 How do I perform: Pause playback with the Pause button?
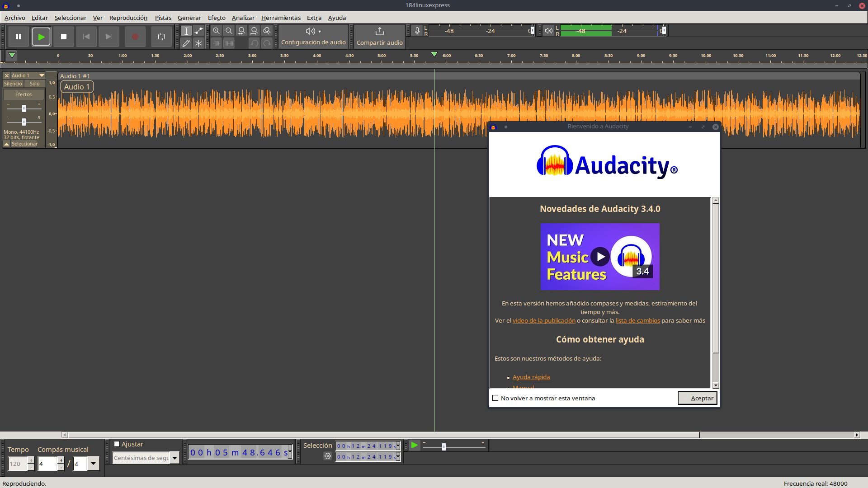click(x=19, y=37)
